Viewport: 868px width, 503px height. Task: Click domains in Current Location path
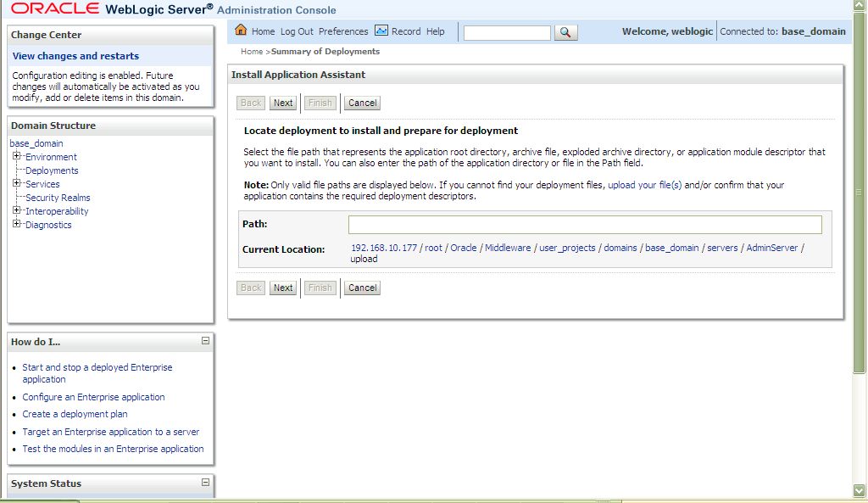pos(620,249)
